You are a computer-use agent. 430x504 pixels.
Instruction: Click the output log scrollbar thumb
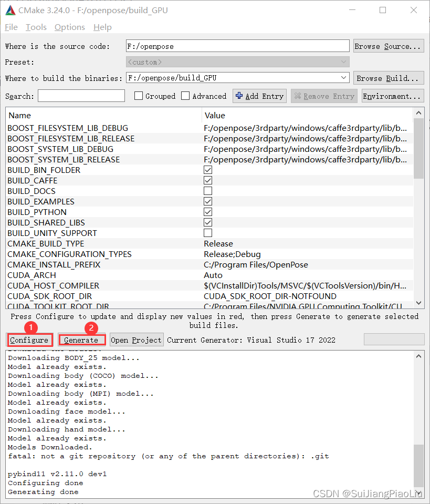(418, 466)
